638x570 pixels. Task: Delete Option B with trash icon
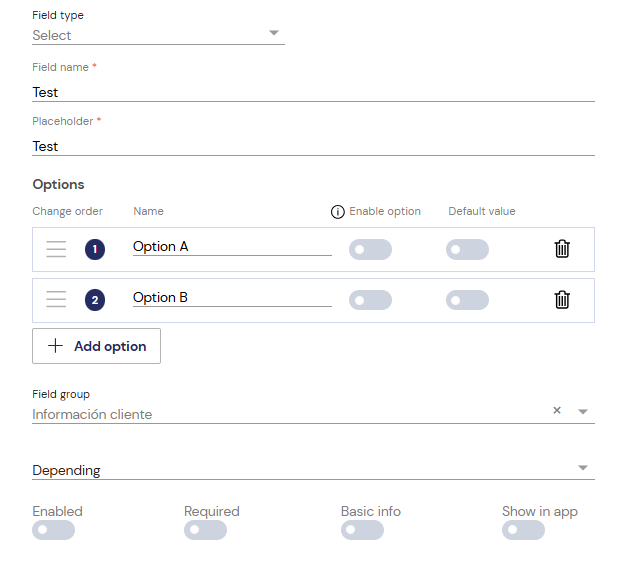562,300
